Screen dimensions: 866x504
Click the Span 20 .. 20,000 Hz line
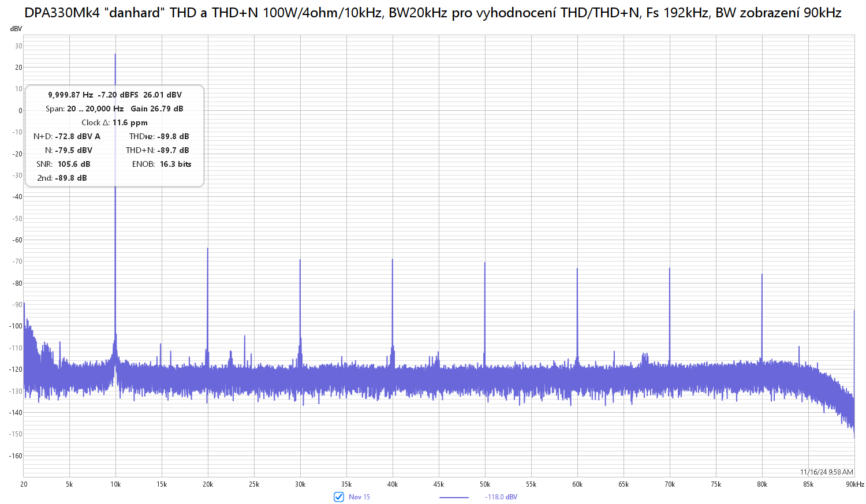point(114,109)
